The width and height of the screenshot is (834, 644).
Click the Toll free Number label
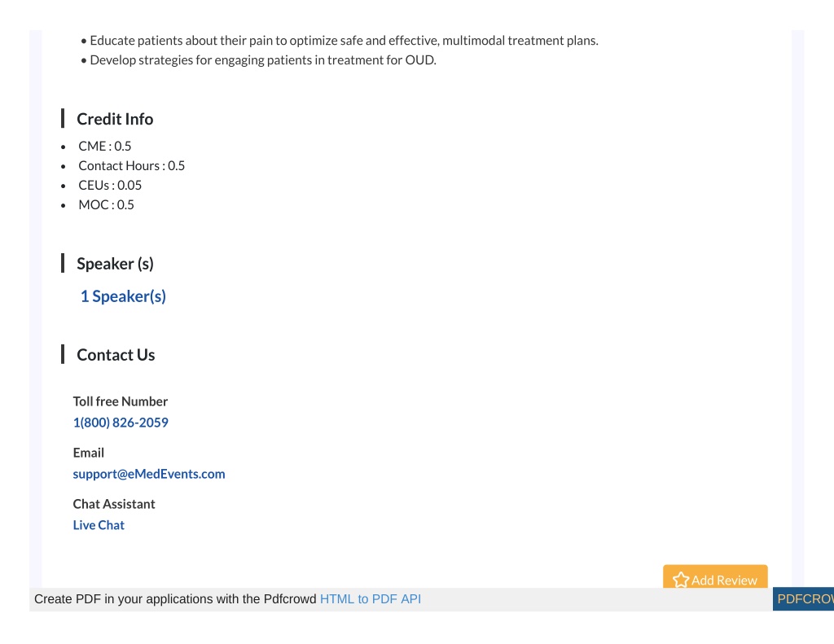tap(121, 401)
